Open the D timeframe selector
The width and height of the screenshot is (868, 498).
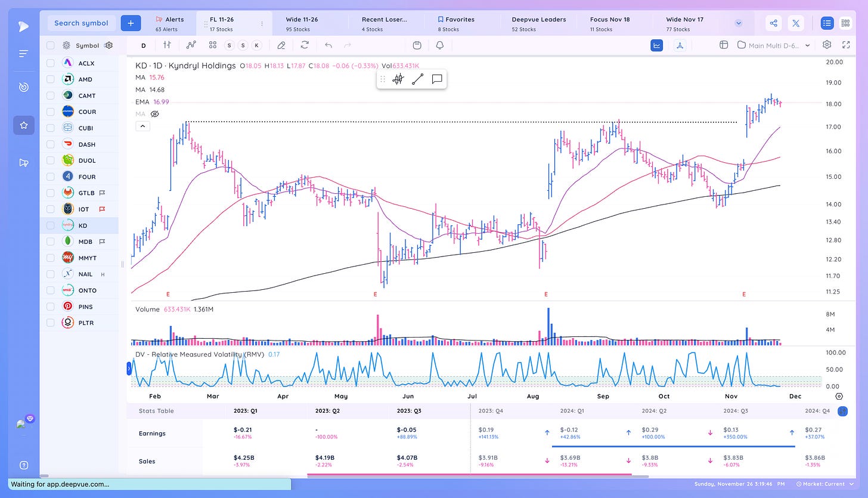(x=144, y=45)
